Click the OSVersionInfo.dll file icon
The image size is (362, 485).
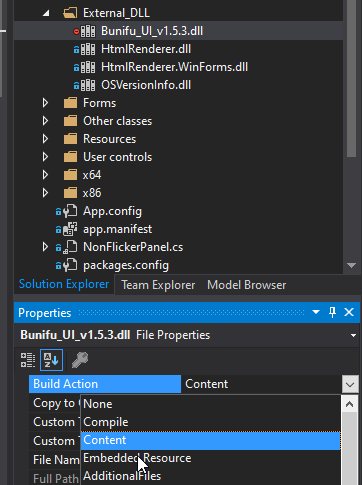(88, 85)
